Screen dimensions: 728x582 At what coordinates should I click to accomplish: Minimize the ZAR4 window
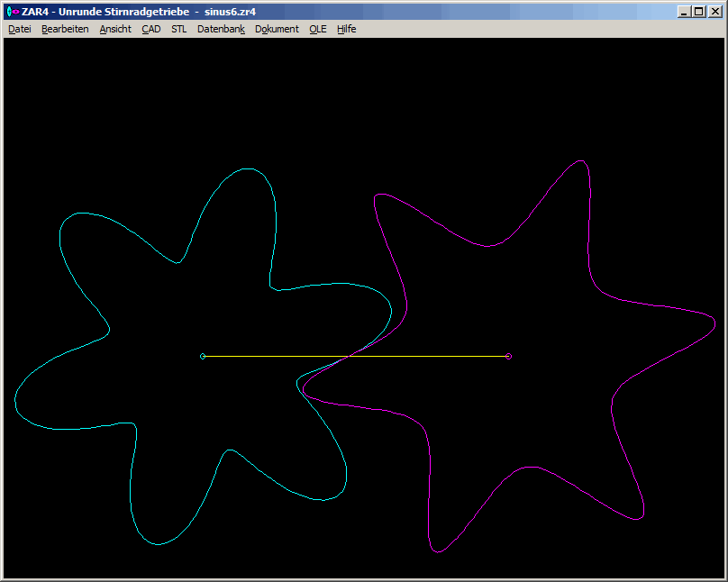684,11
